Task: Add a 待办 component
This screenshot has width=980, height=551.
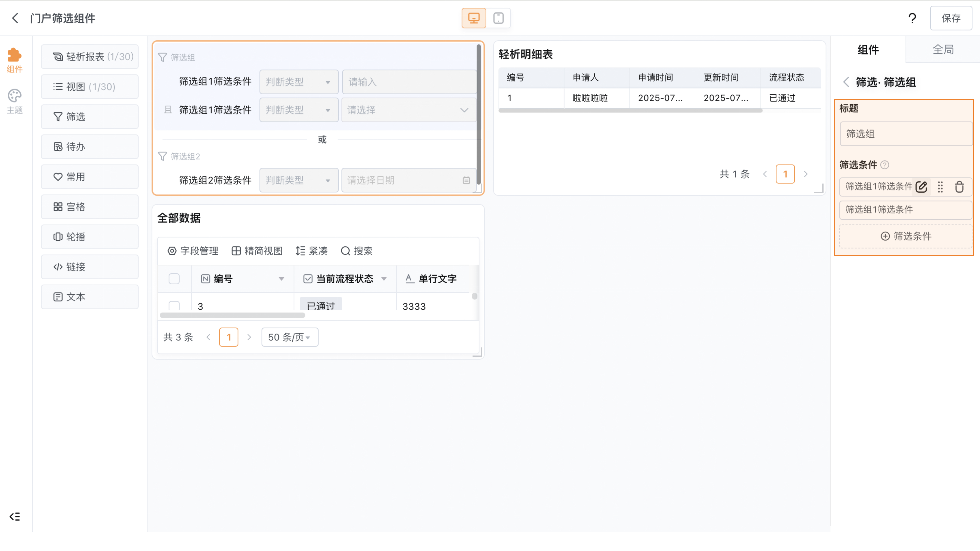Action: pos(90,147)
